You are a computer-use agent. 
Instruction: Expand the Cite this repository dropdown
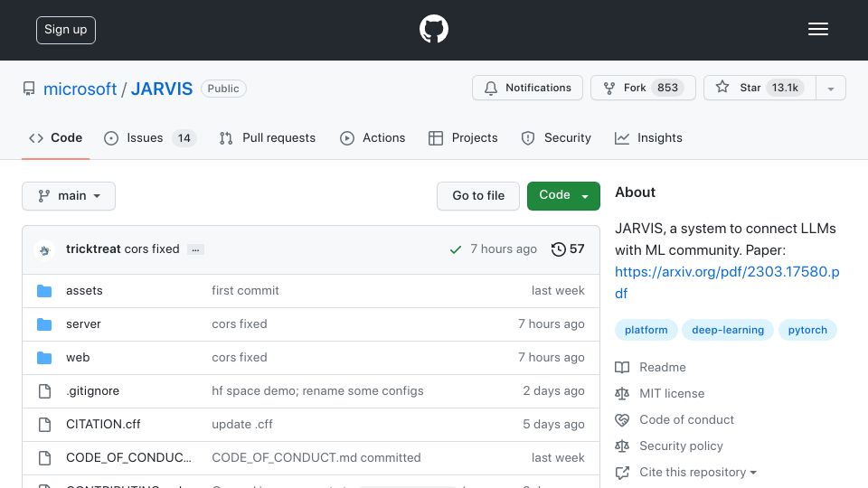pyautogui.click(x=697, y=472)
